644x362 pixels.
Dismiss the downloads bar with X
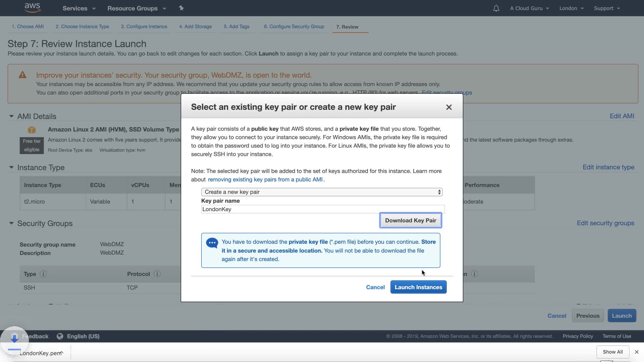click(636, 352)
